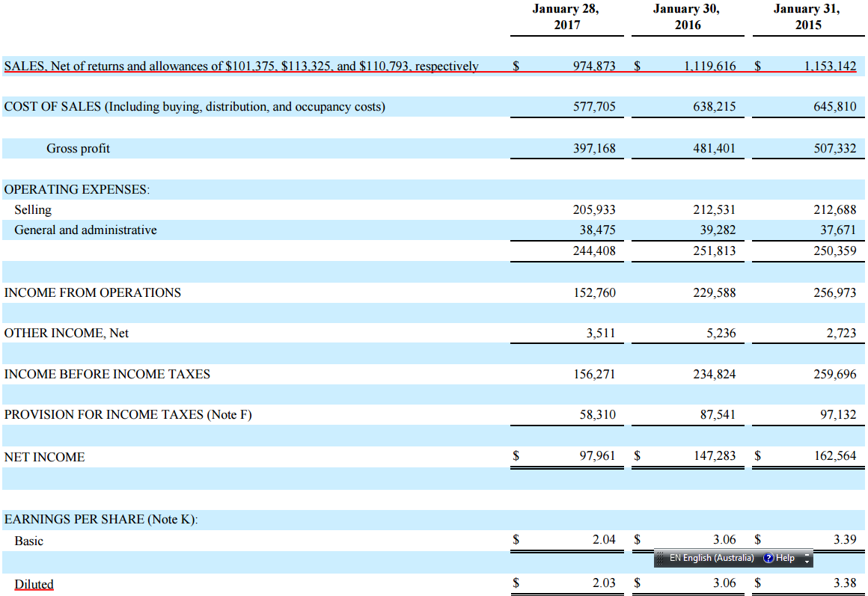Click PROVISION FOR INCOME TAXES (Note F)
The width and height of the screenshot is (868, 596).
pos(128,414)
